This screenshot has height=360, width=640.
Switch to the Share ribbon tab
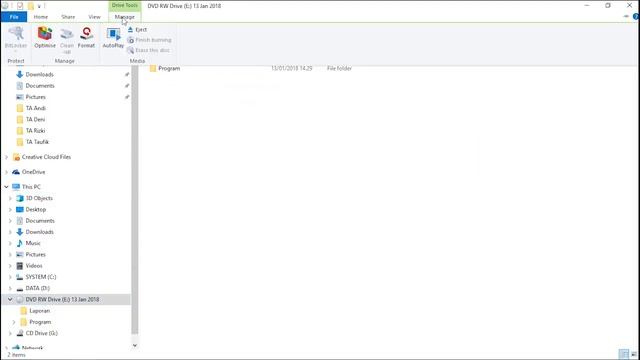pyautogui.click(x=68, y=17)
